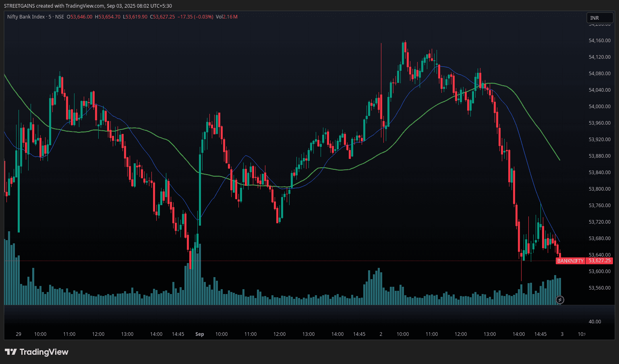Click the TradingView wordmark text
Image resolution: width=619 pixels, height=364 pixels.
[x=44, y=352]
